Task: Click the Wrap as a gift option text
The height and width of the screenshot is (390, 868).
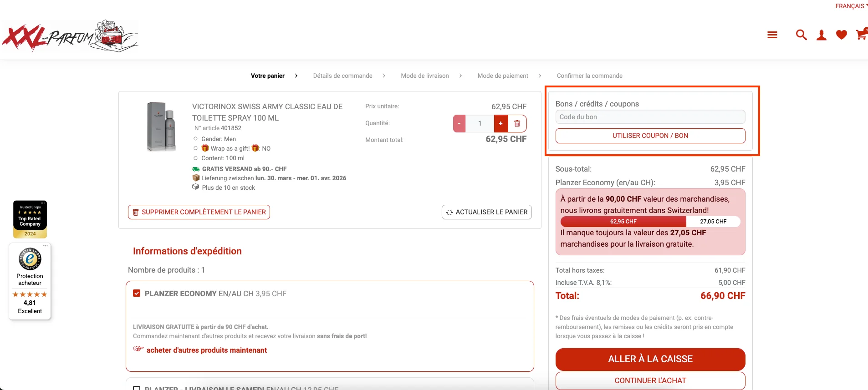Action: point(236,148)
